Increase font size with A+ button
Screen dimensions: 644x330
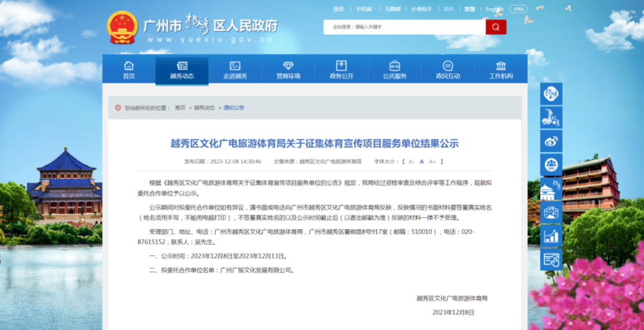point(432,161)
